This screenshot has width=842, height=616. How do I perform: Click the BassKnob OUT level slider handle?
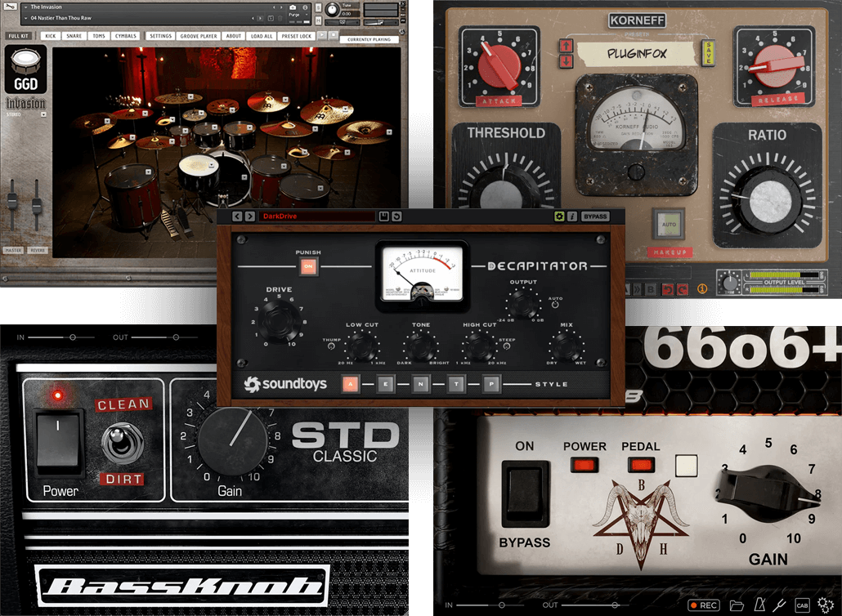coord(176,337)
